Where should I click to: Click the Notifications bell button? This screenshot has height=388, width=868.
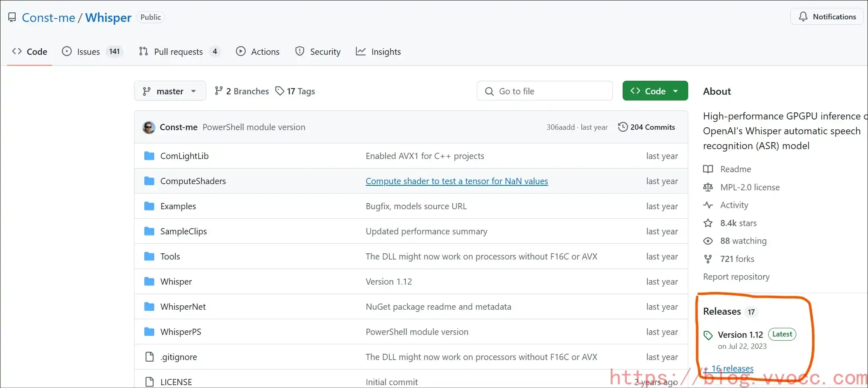click(x=827, y=17)
